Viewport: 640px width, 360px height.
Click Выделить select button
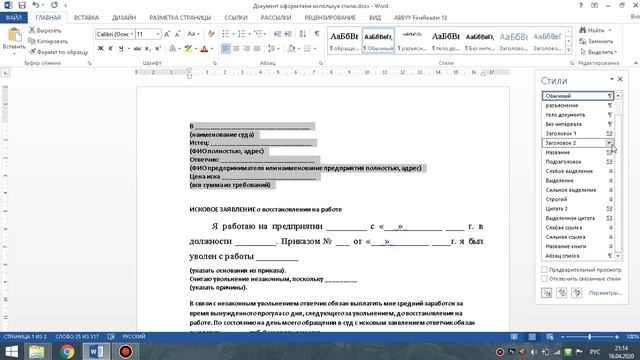pyautogui.click(x=598, y=52)
